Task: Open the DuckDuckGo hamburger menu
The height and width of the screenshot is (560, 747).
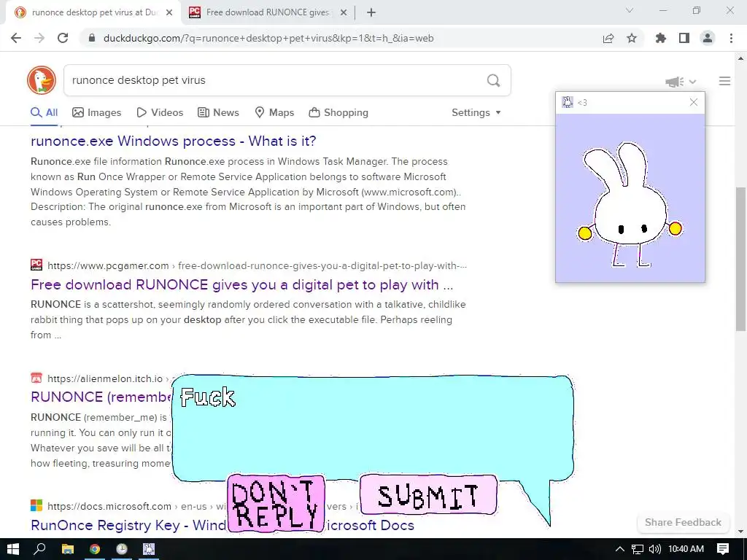Action: coord(724,82)
